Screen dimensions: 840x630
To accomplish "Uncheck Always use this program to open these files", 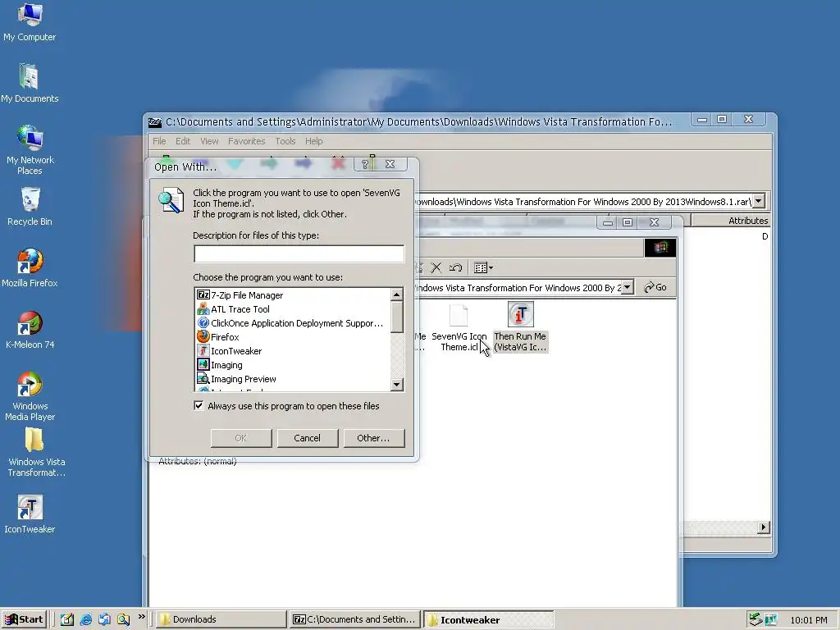I will 199,405.
